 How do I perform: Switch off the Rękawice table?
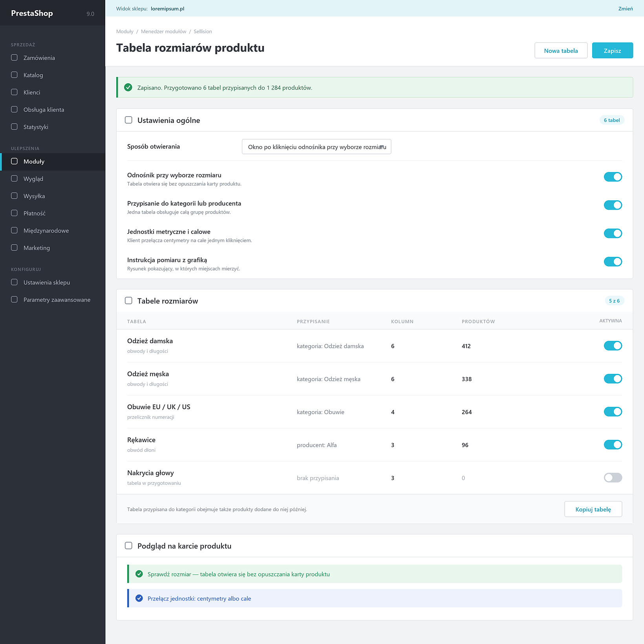pos(613,445)
